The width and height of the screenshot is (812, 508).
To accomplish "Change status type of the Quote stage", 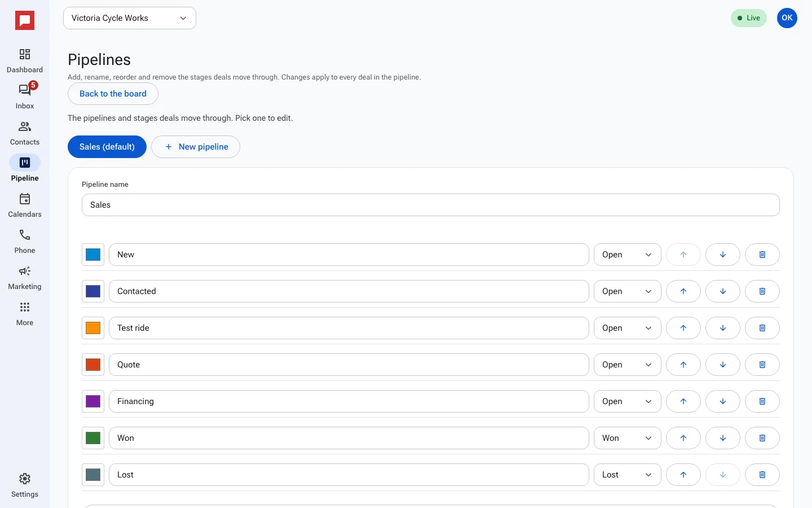I will click(x=628, y=365).
